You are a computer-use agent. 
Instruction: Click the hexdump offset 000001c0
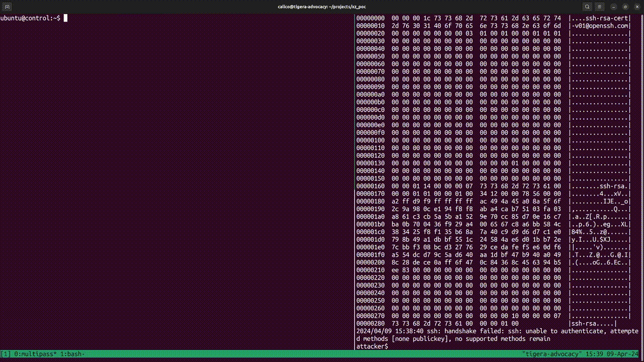click(370, 232)
